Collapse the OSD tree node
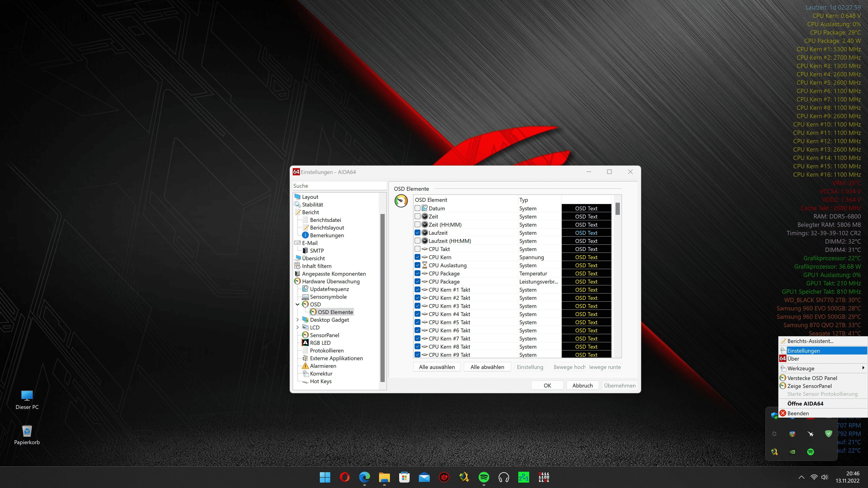This screenshot has height=488, width=868. (x=297, y=305)
